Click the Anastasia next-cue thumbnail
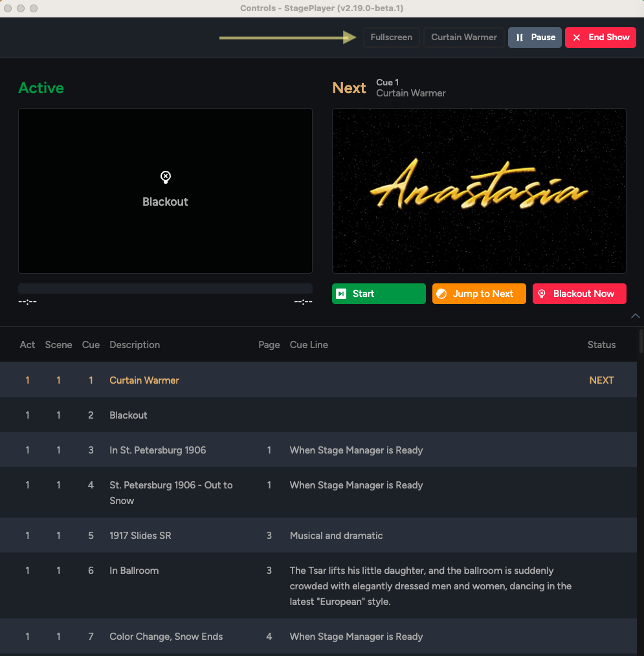This screenshot has width=644, height=656. pos(479,191)
